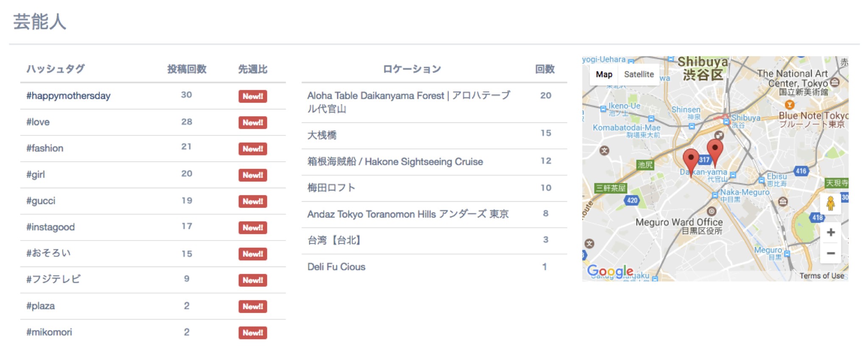The height and width of the screenshot is (358, 868).
Task: Select the #love hashtag
Action: (38, 122)
